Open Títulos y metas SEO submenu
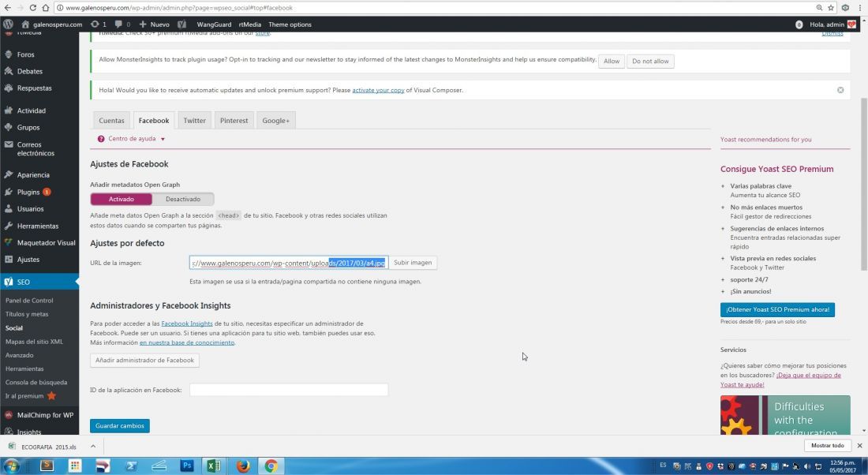Image resolution: width=868 pixels, height=475 pixels. (27, 314)
